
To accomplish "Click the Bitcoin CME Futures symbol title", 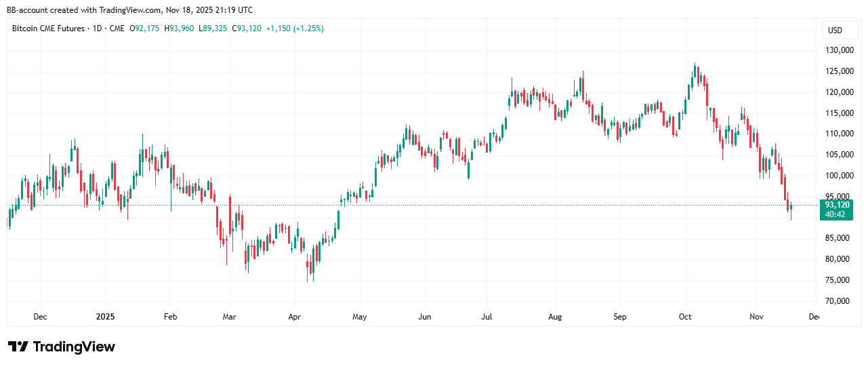I will [49, 28].
